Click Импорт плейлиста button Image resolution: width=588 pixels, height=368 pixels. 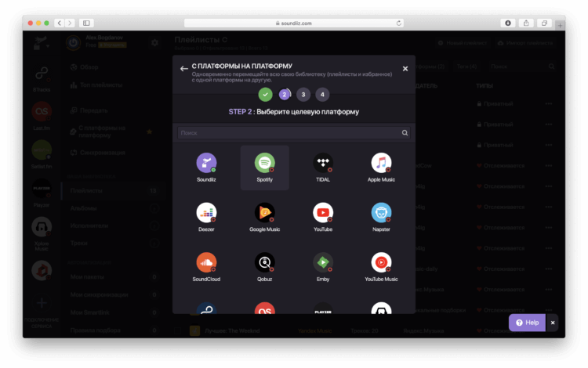click(x=525, y=43)
